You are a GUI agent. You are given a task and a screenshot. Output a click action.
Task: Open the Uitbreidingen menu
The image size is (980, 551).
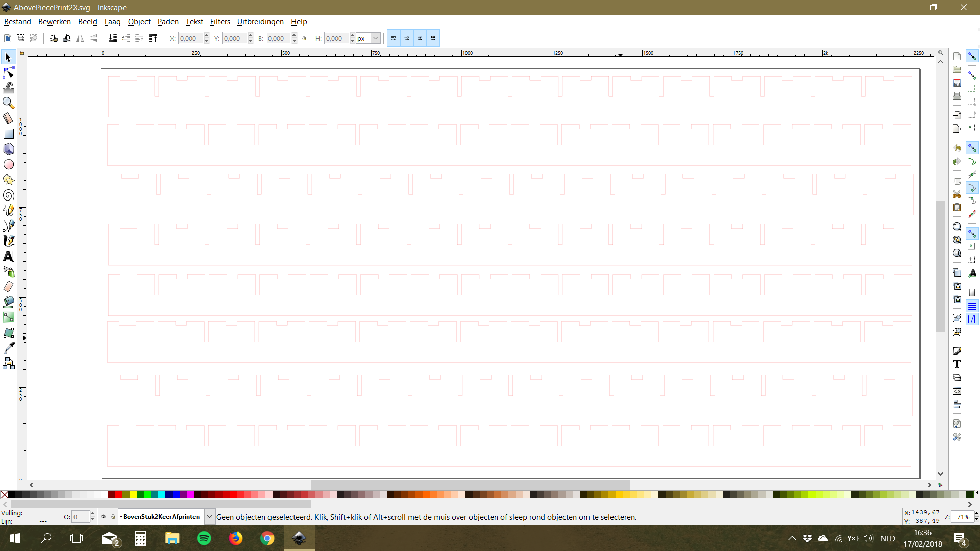(260, 22)
